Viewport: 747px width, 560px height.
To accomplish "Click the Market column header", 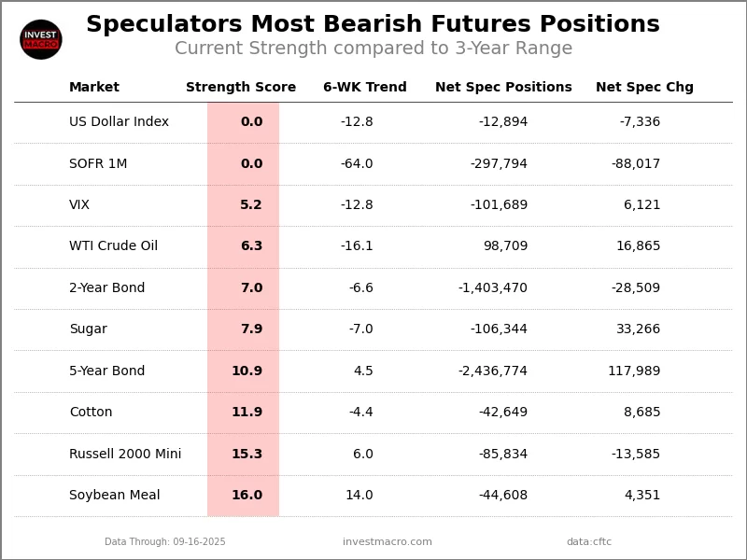I will click(94, 88).
